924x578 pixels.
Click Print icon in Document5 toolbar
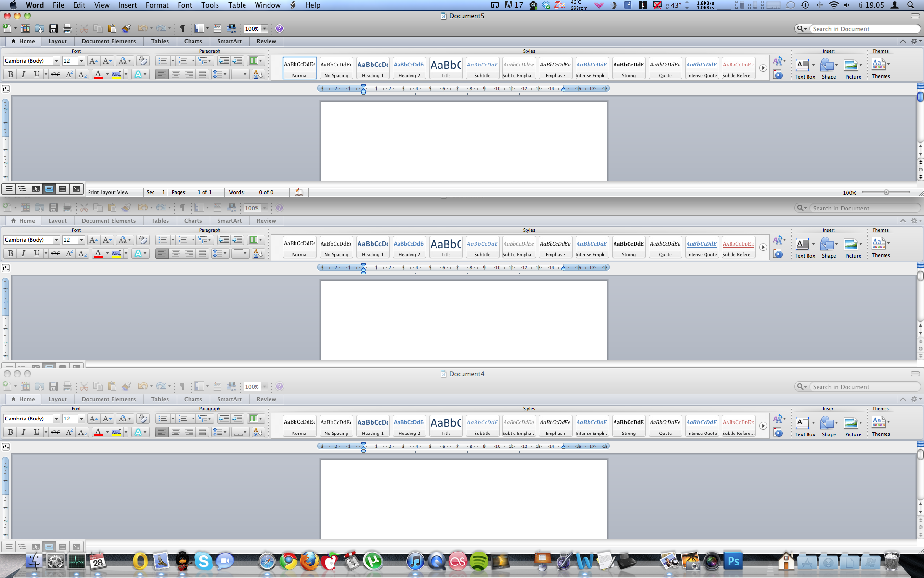67,28
